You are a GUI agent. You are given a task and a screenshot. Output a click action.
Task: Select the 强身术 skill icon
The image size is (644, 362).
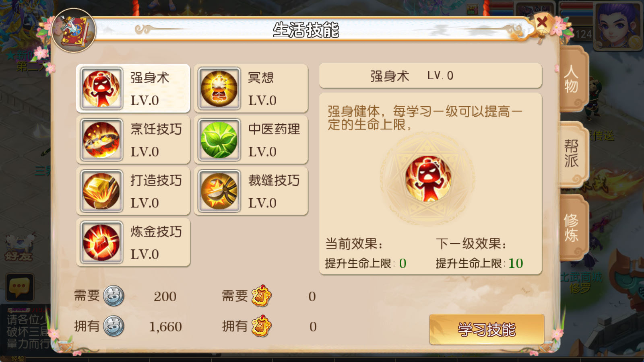tap(101, 88)
